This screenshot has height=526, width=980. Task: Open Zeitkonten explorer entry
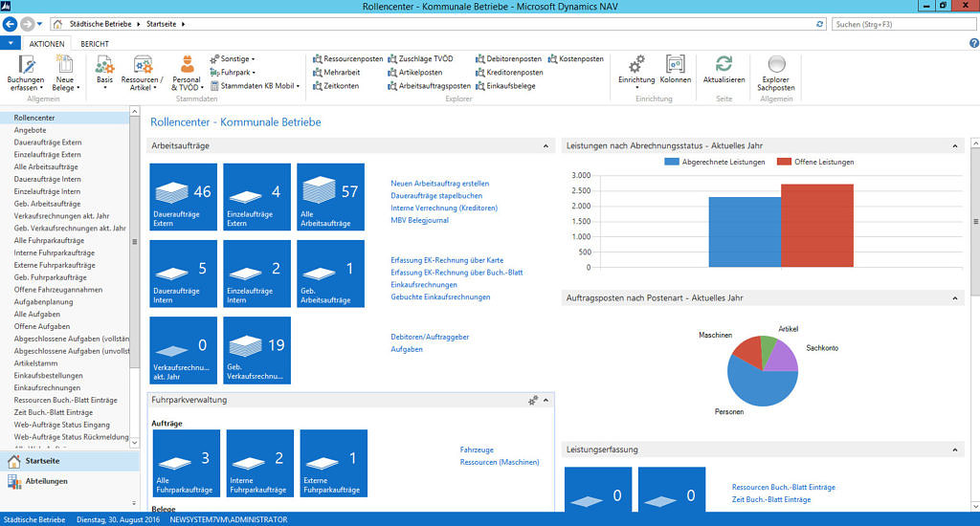[x=336, y=86]
